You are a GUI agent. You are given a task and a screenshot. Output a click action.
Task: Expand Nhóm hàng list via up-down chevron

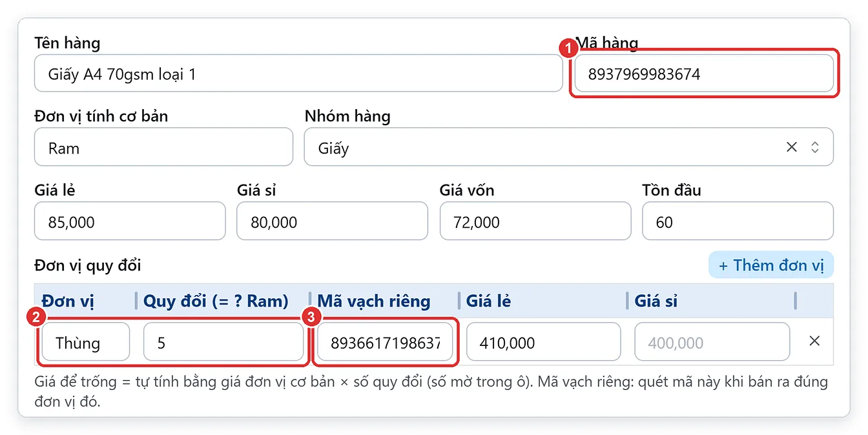815,147
